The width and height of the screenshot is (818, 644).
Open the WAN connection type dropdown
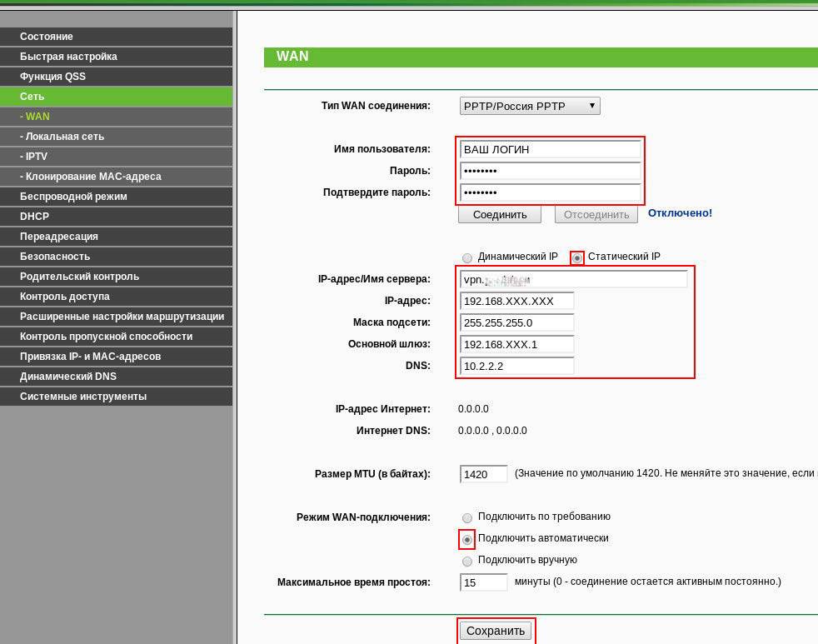[530, 106]
